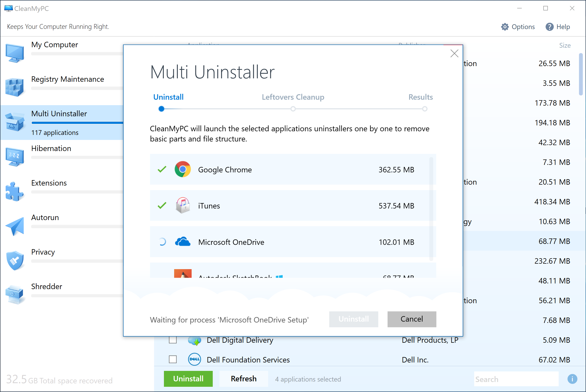
Task: Open the Options menu
Action: (x=519, y=26)
